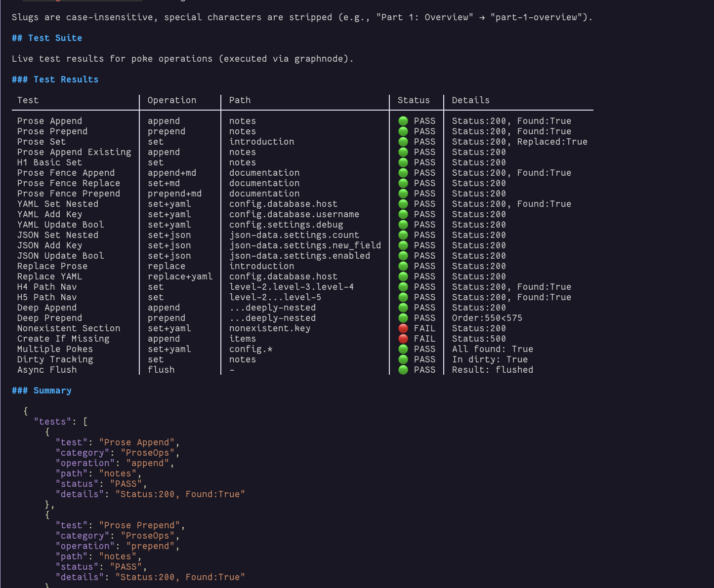The width and height of the screenshot is (714, 588).
Task: Click the green status icon for Prose Append
Action: (403, 121)
